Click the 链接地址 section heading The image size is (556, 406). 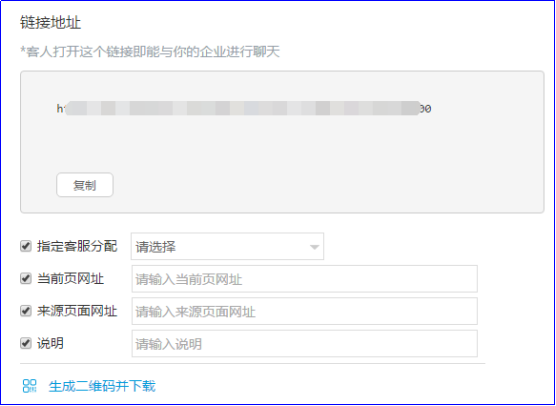[x=51, y=23]
